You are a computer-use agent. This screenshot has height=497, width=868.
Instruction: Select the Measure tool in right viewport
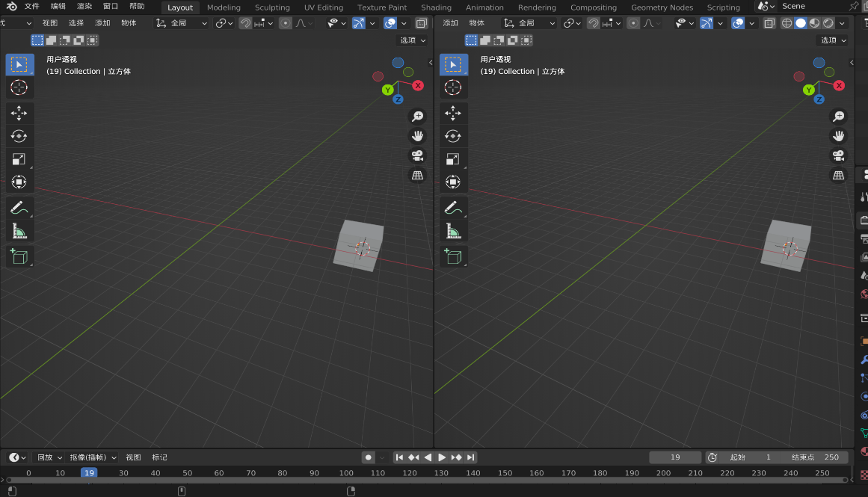click(453, 231)
